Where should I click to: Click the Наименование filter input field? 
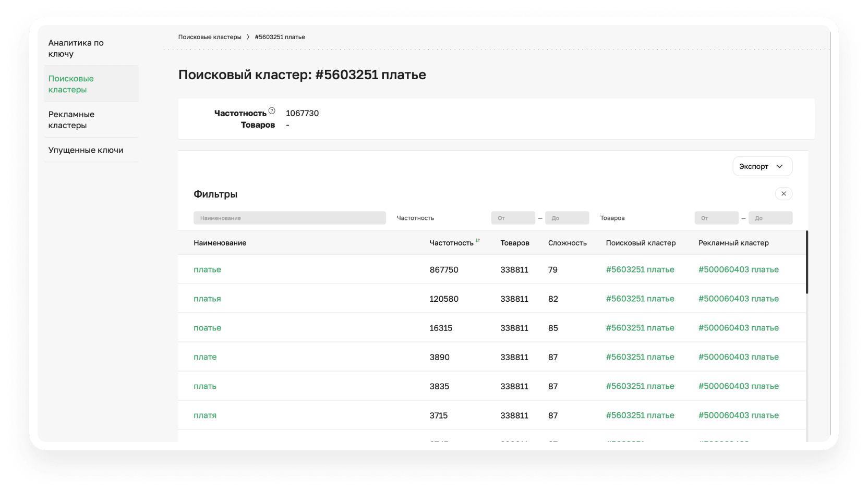click(290, 218)
